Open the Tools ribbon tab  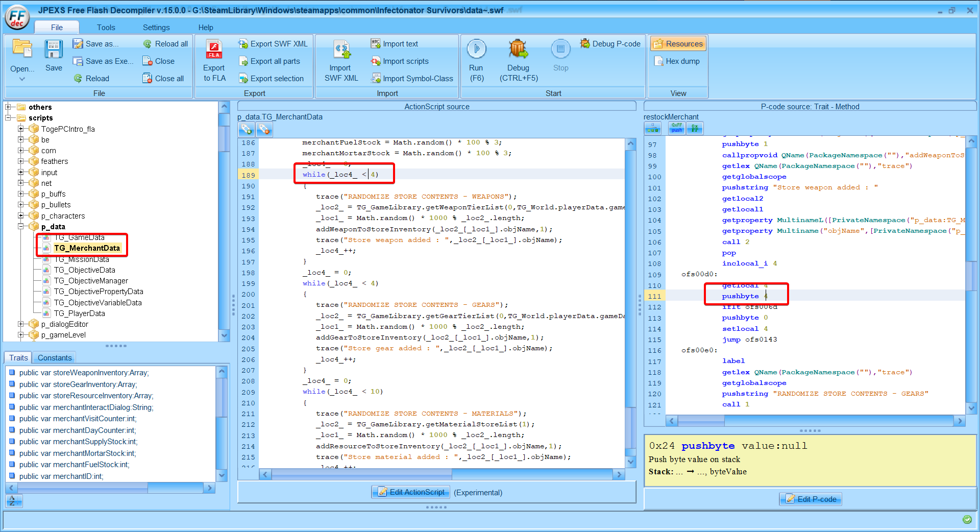106,28
